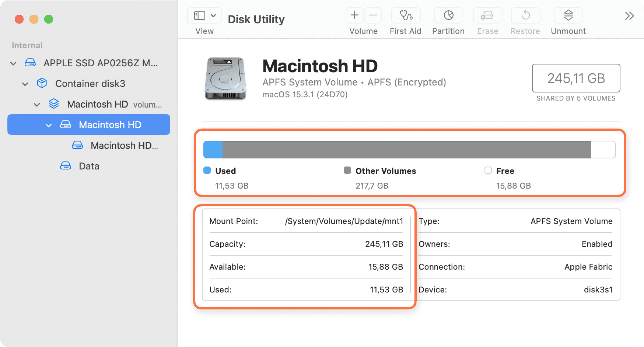
Task: Click the remove volume minus icon
Action: tap(373, 15)
